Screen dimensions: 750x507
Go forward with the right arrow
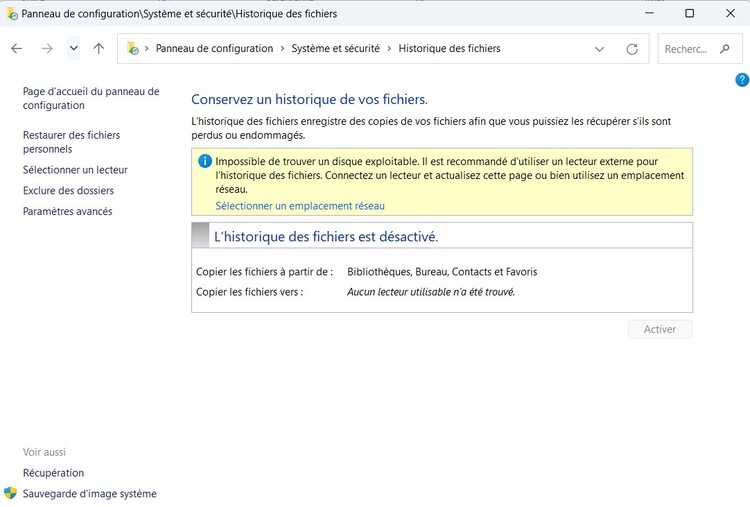47,48
